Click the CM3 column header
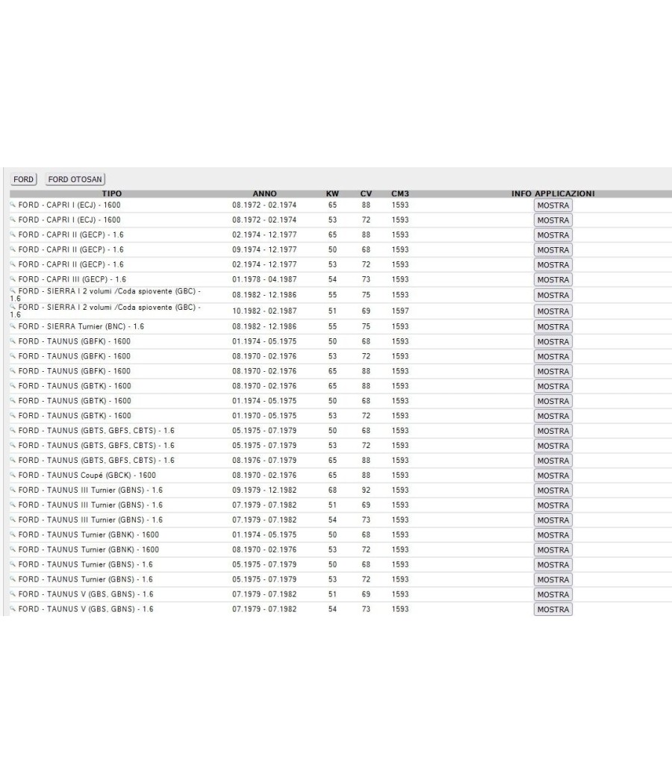 tap(400, 193)
